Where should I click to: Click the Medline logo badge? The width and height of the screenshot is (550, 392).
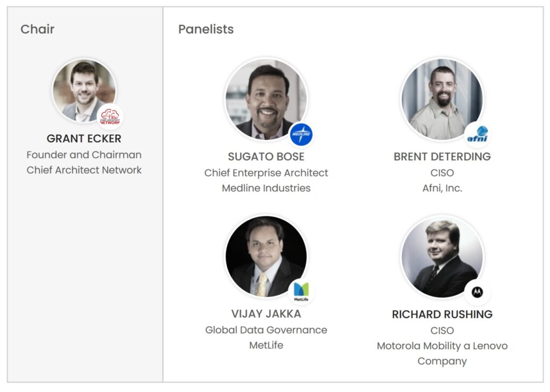301,134
